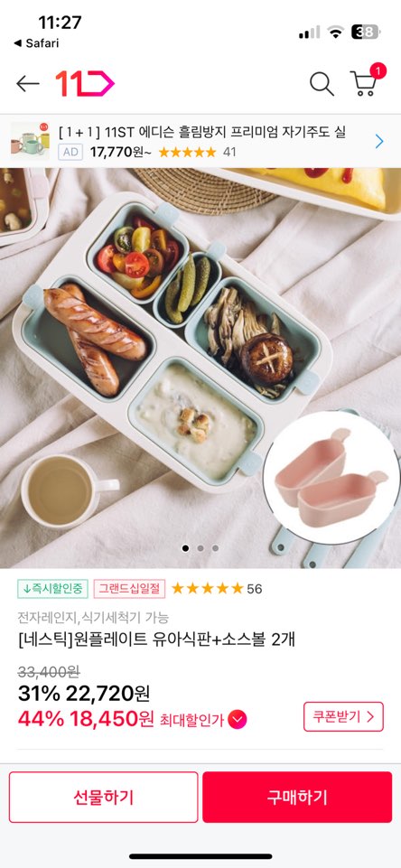Tap the 그랜드십일절 tag
Screen dimensions: 401x868
pyautogui.click(x=129, y=588)
